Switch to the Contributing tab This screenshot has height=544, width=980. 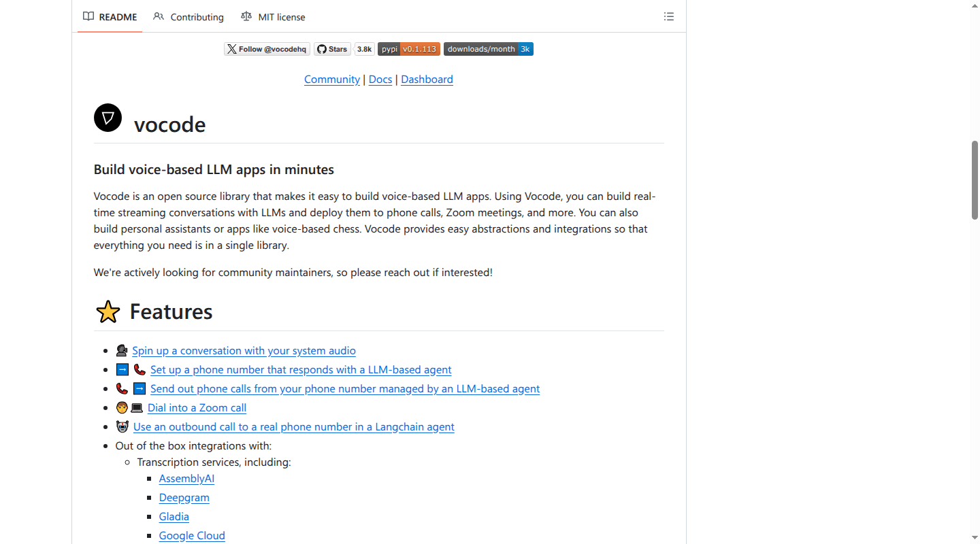[189, 17]
